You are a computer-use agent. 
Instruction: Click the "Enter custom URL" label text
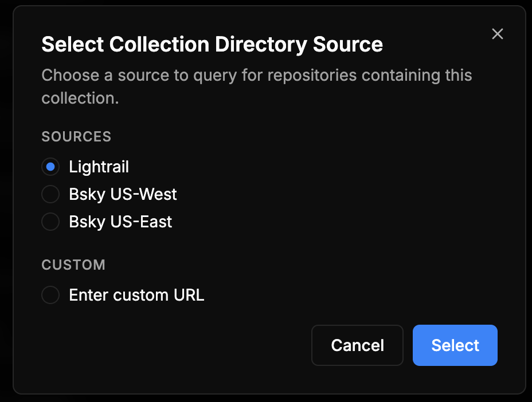pos(136,295)
